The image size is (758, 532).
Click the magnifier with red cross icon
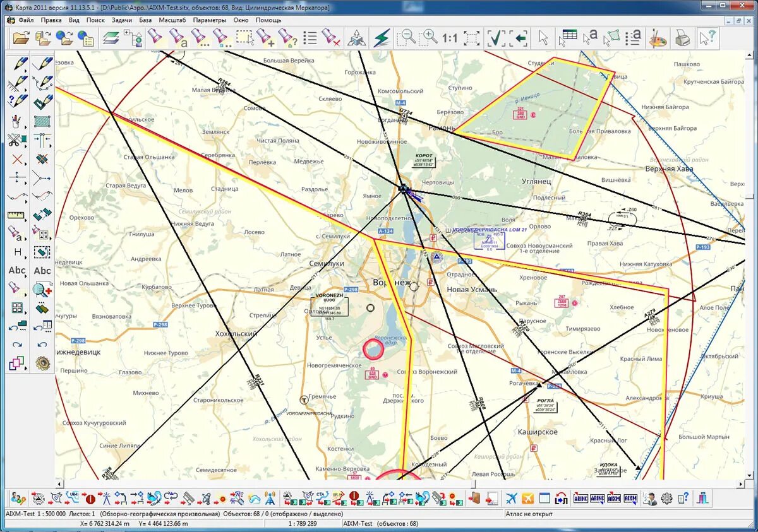click(x=42, y=289)
